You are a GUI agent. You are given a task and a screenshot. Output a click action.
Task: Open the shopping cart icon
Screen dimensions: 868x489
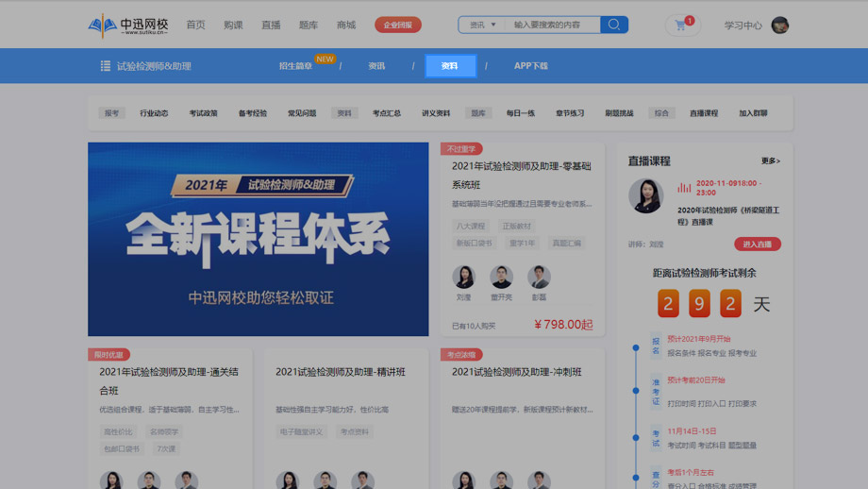(681, 25)
